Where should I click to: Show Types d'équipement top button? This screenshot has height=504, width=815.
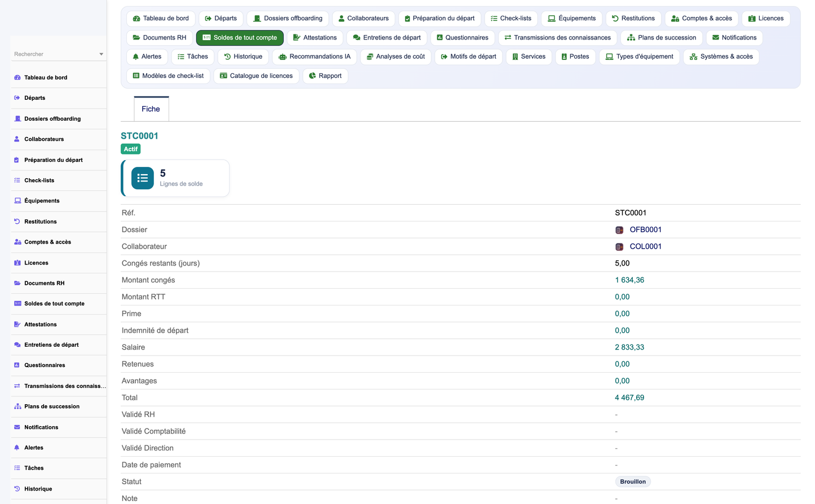[x=640, y=57]
